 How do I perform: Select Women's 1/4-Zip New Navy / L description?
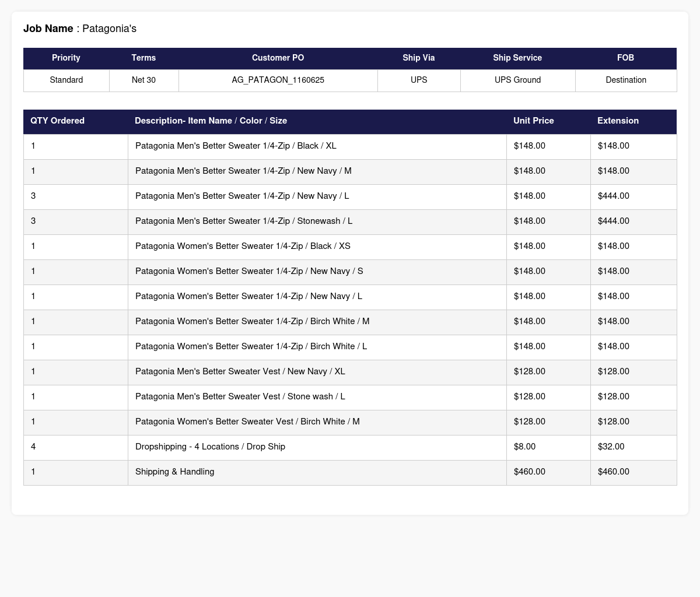[249, 297]
